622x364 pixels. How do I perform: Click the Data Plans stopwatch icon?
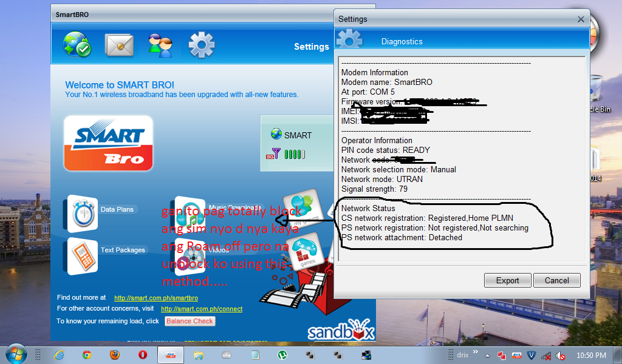82,213
